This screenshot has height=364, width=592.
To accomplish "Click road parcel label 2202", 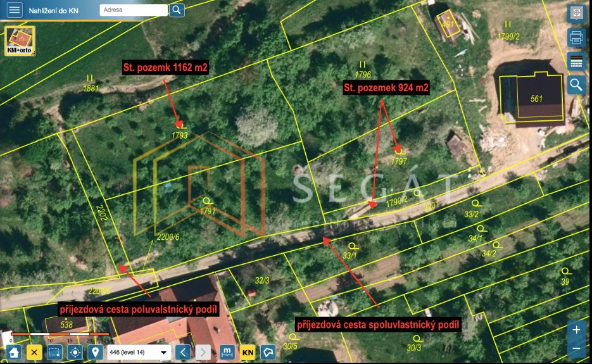I will 102,213.
